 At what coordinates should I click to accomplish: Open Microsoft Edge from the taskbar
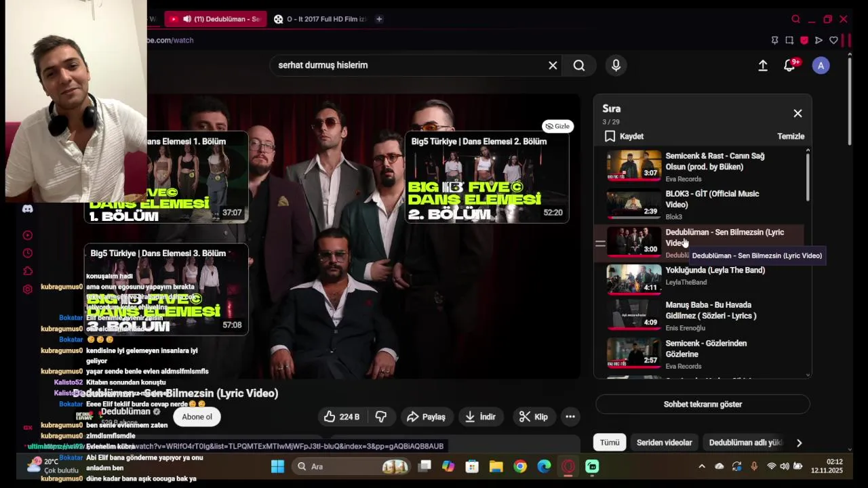click(x=544, y=466)
